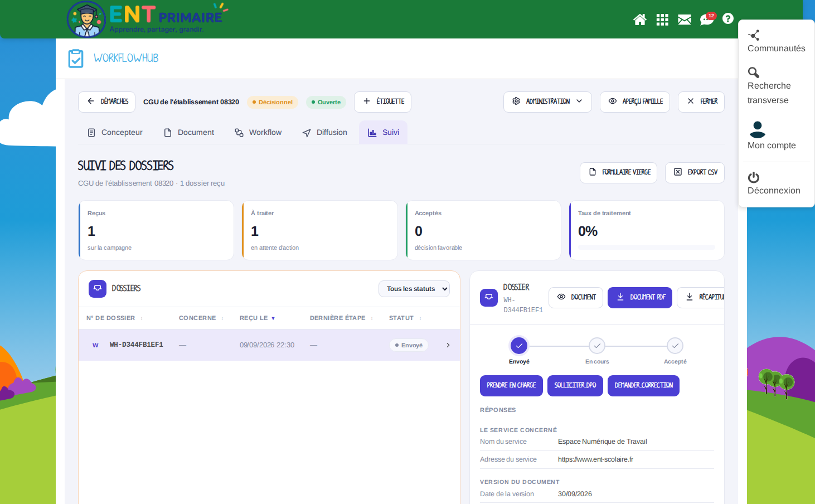Click the En cours step marker
Viewport: 815px width, 504px height.
[x=597, y=346]
